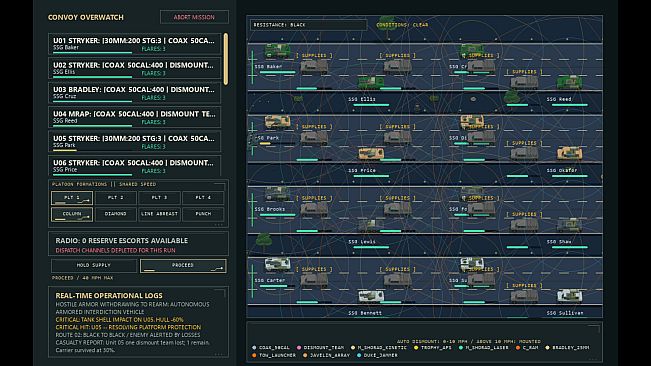Viewport: 651px width, 366px height.
Task: Click the "SSG Okafor" map label
Action: [562, 171]
